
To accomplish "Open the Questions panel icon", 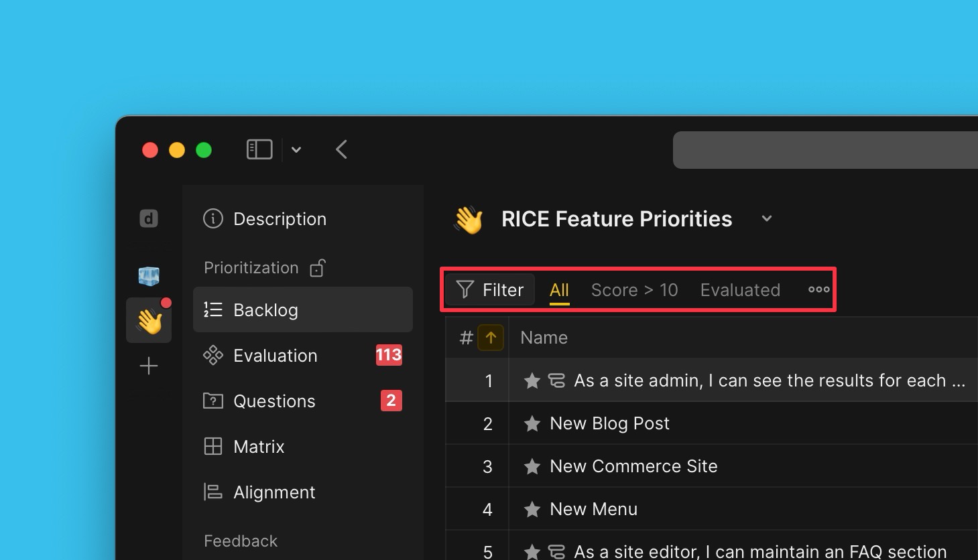I will 212,401.
